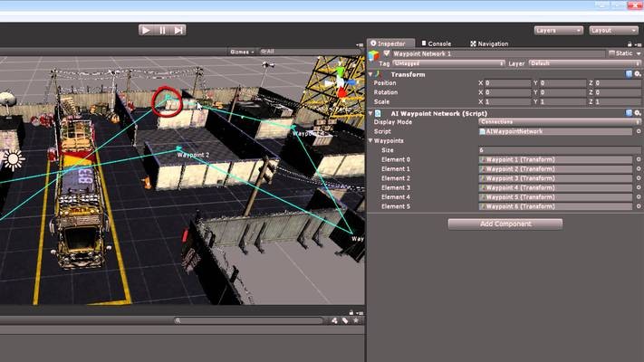
Task: Open Transform component help book icon
Action: pyautogui.click(x=627, y=73)
